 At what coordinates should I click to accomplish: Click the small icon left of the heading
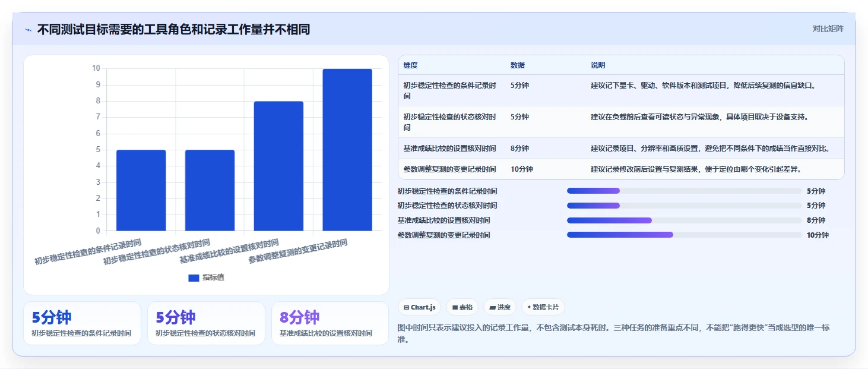(x=28, y=30)
